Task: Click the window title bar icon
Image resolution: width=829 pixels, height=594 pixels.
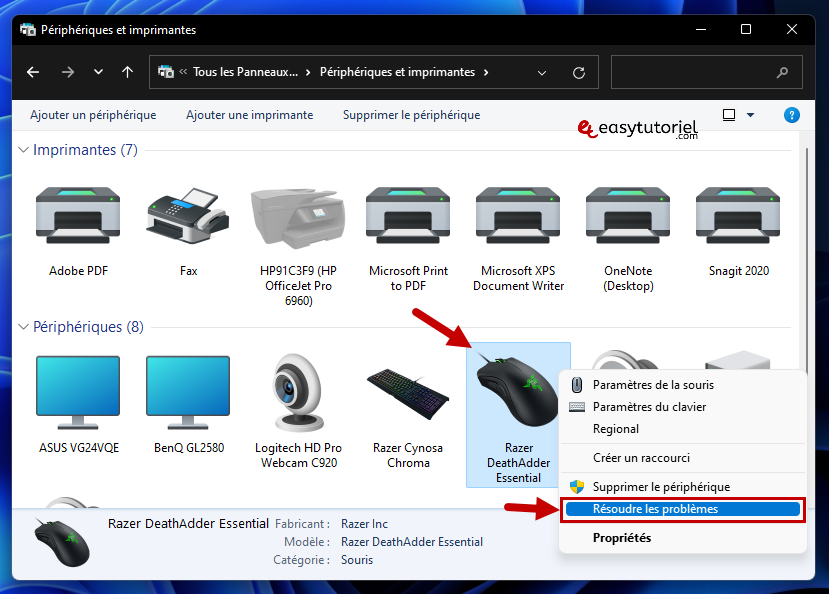Action: (x=28, y=30)
